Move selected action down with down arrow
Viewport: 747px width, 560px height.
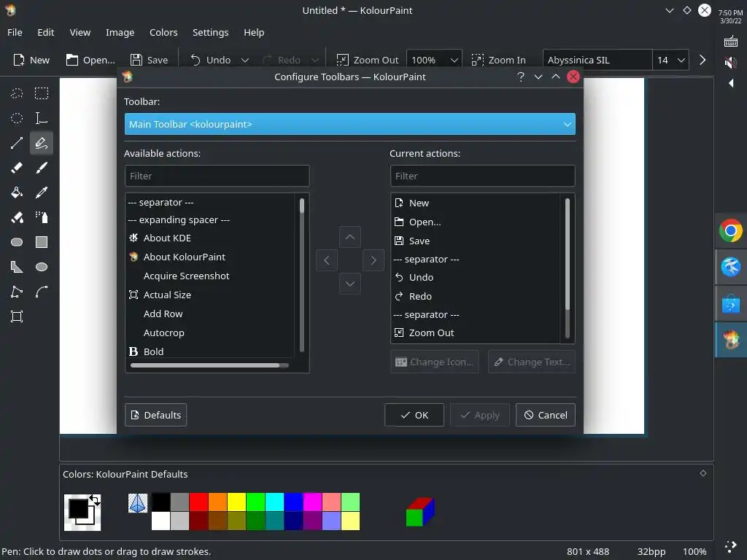[x=349, y=284]
